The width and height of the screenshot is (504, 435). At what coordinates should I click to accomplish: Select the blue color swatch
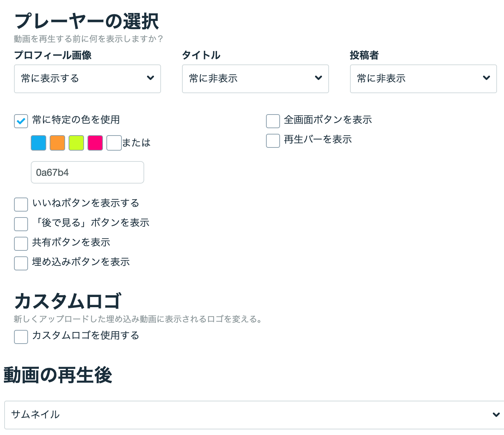coord(38,143)
